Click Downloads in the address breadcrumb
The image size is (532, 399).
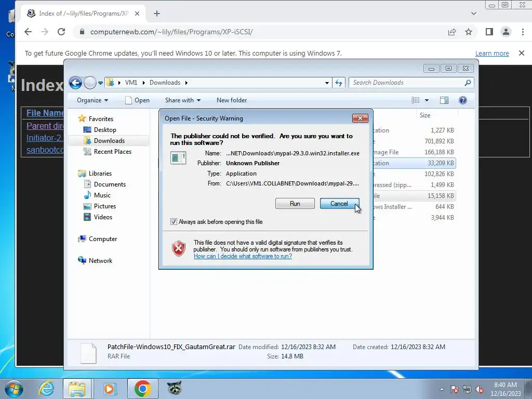point(165,83)
